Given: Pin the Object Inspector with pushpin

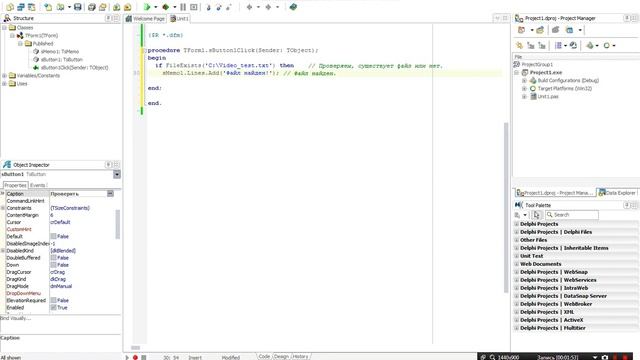Looking at the screenshot, I should click(x=108, y=164).
